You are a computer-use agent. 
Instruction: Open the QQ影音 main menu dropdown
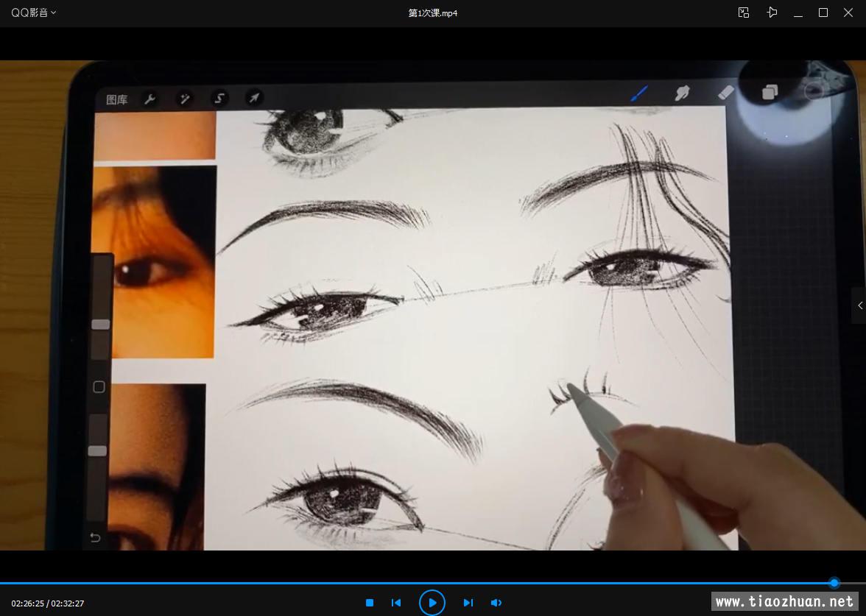(34, 13)
